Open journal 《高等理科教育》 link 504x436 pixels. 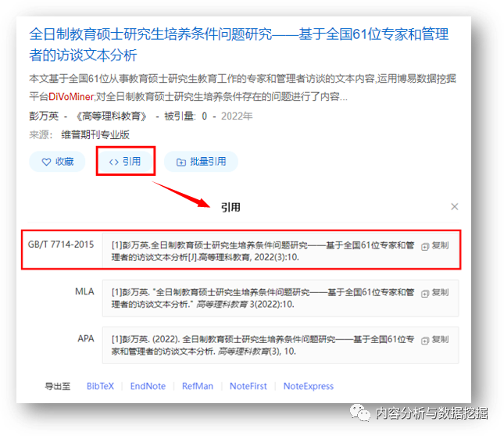tap(111, 116)
